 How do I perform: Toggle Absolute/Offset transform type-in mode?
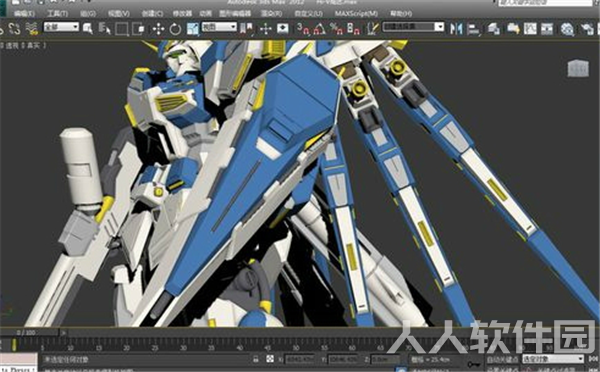[270, 359]
